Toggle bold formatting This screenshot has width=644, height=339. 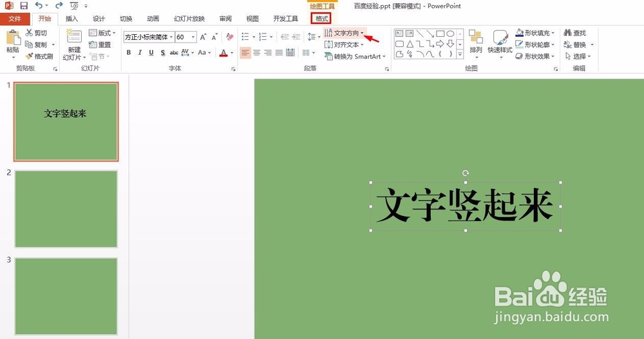point(129,53)
